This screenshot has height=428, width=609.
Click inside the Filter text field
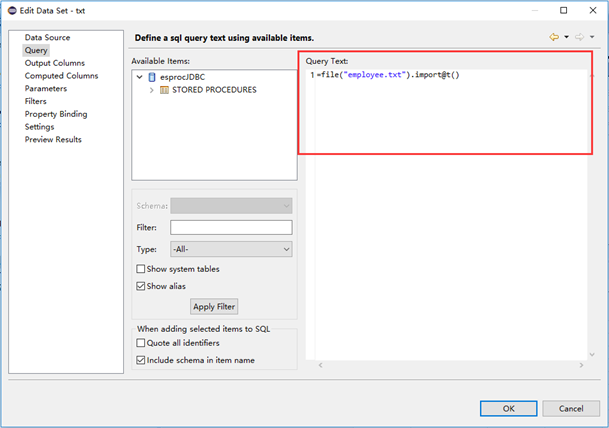pyautogui.click(x=230, y=227)
